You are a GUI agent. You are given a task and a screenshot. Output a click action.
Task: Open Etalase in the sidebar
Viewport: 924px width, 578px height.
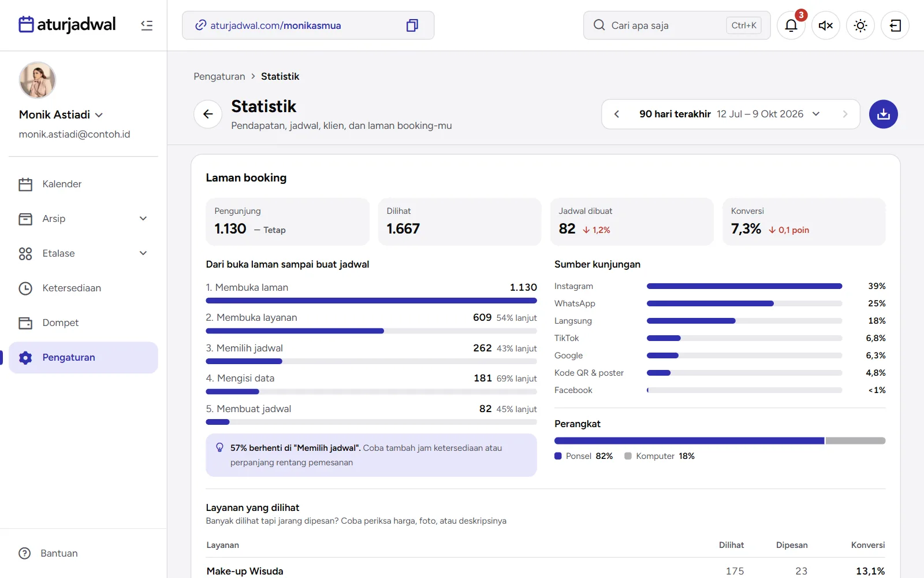[83, 253]
